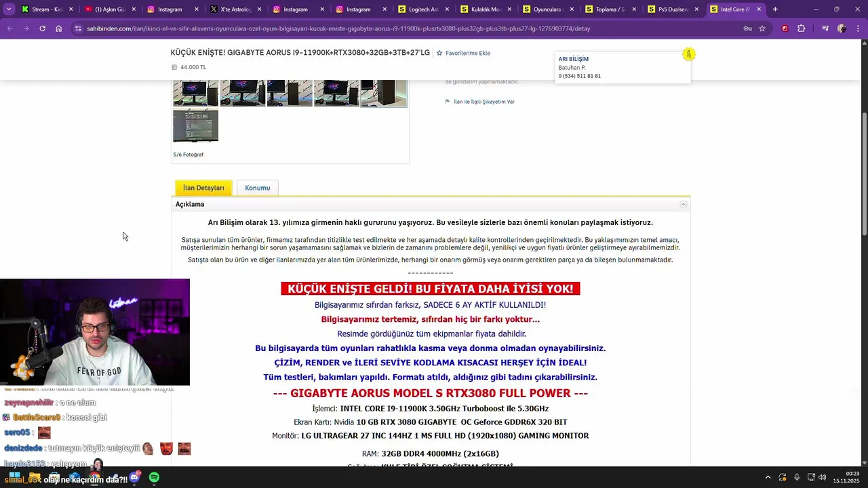Open Discord from the taskbar
Screen dimensions: 868x488
[x=134, y=478]
